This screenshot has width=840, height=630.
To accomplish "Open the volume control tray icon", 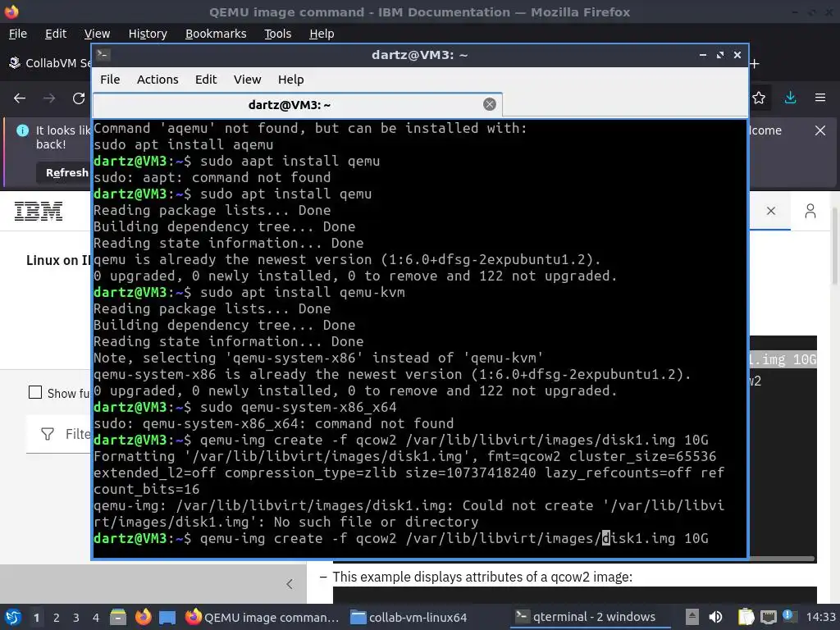I will tap(715, 617).
